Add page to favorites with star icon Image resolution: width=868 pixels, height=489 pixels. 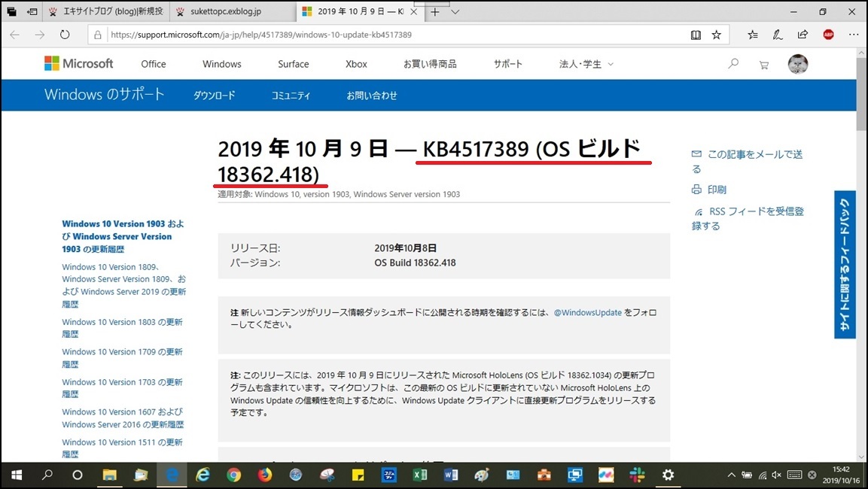pos(717,35)
